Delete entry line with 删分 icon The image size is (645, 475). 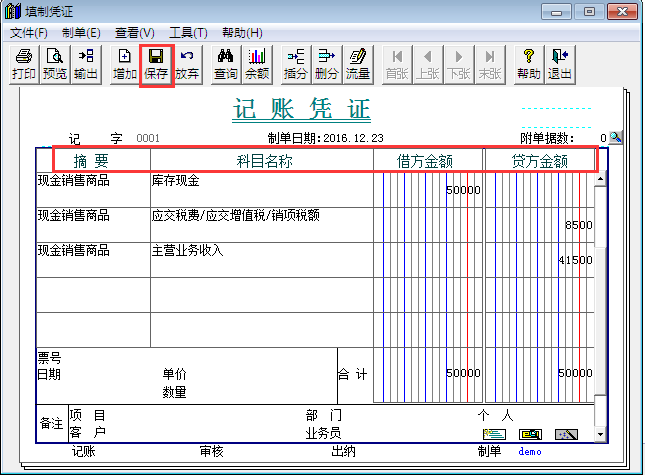(327, 65)
